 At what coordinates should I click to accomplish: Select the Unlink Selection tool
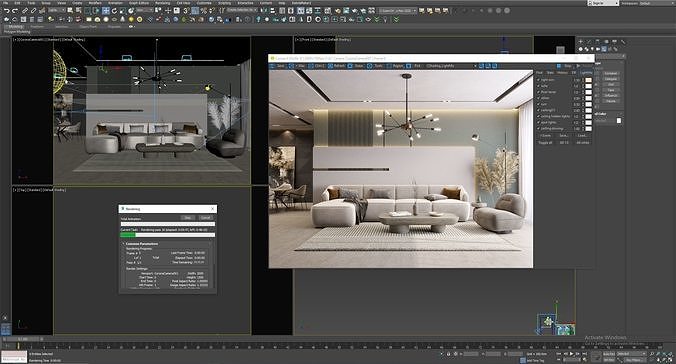pos(33,10)
